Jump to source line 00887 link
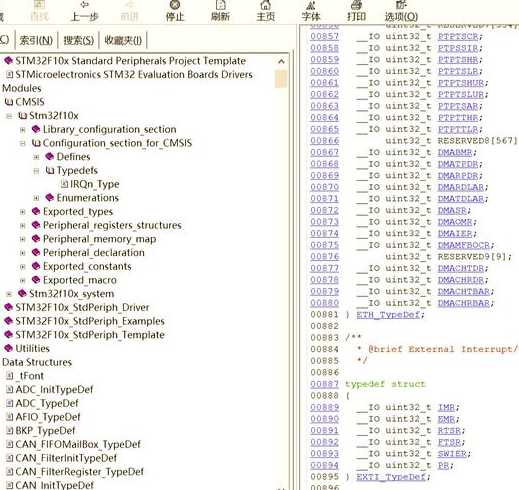Image resolution: width=519 pixels, height=490 pixels. 324,384
